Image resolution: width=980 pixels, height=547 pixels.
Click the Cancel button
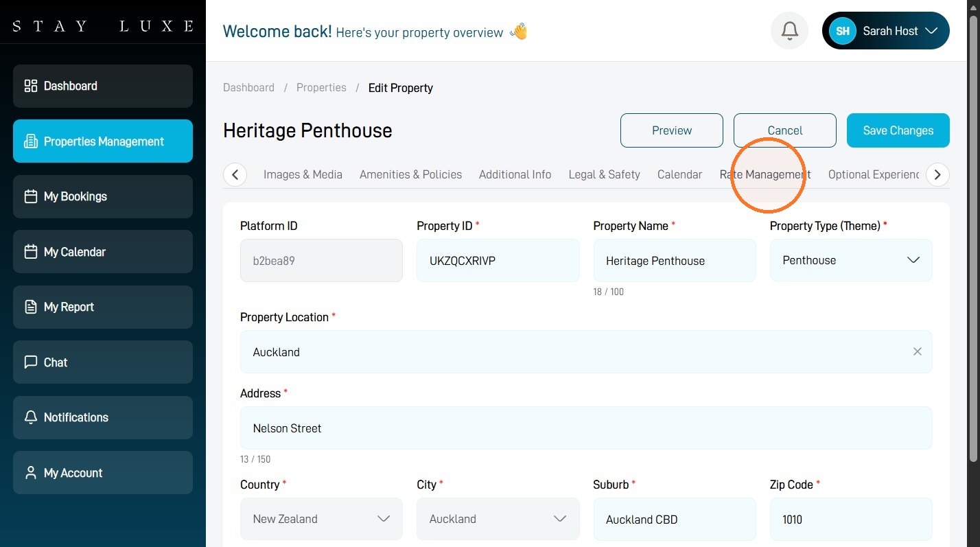(785, 130)
